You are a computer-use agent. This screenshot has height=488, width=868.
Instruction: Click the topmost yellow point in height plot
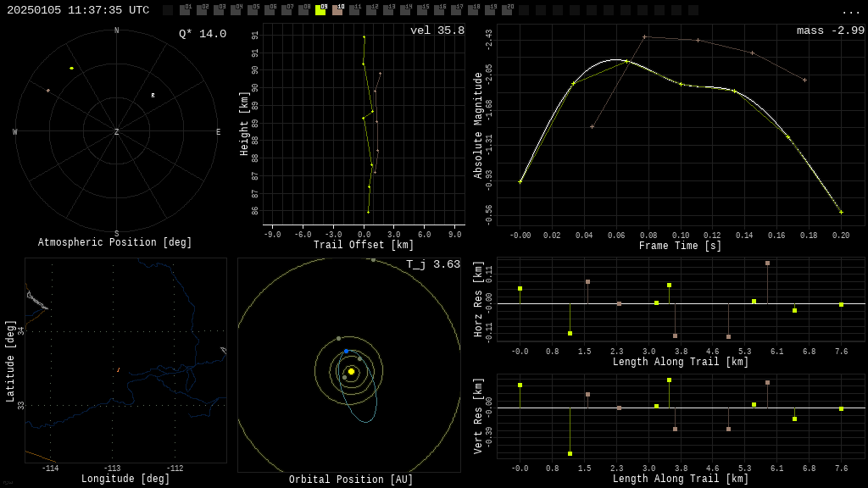(364, 37)
